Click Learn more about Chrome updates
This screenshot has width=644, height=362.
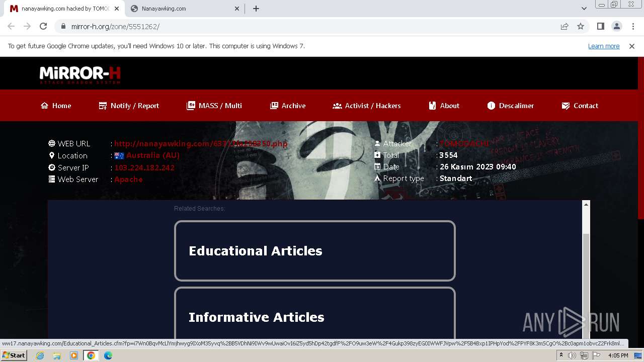(604, 46)
